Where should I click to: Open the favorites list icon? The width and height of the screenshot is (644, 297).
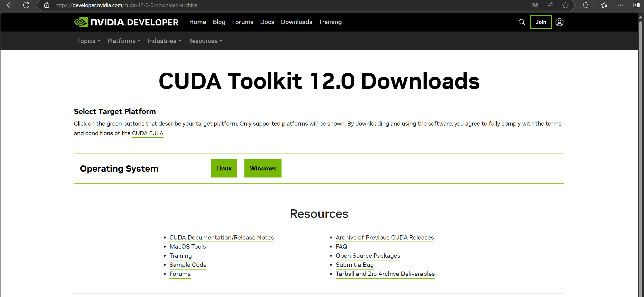(x=604, y=5)
